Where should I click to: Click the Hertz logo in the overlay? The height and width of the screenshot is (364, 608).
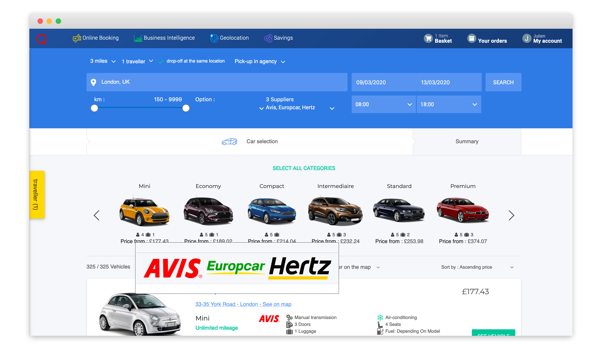coord(300,268)
